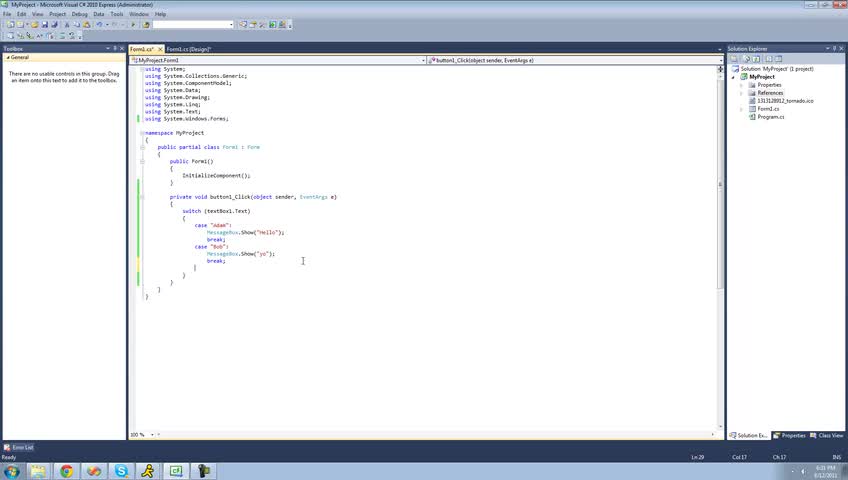
Task: Collapse the MyProject node in Solution Explorer
Action: [x=734, y=77]
